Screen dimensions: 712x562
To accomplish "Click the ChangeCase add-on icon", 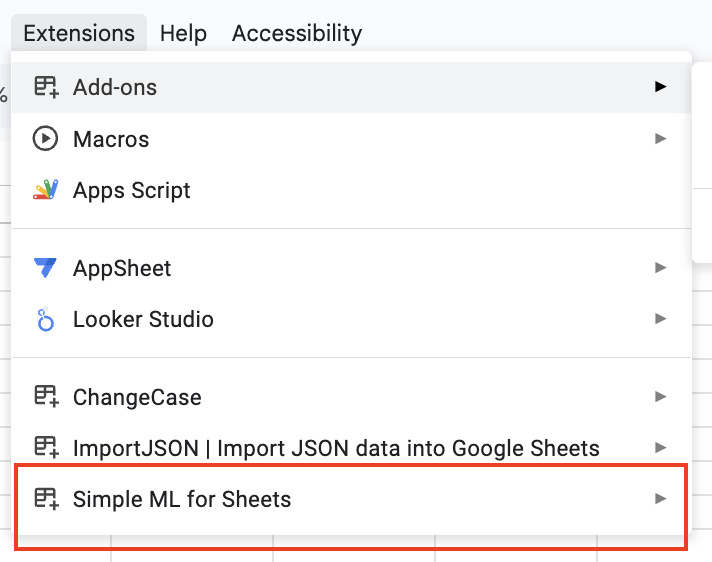I will 46,397.
